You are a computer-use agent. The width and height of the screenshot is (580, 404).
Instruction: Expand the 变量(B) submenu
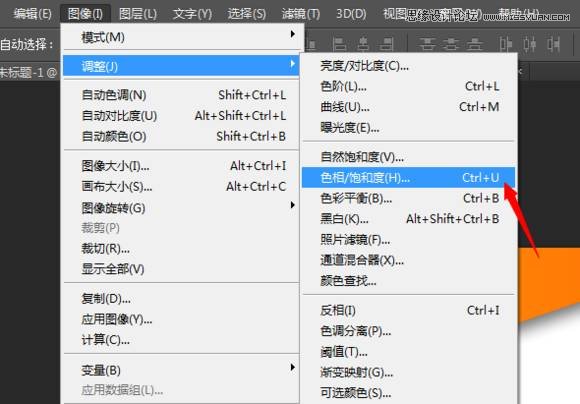(x=181, y=370)
